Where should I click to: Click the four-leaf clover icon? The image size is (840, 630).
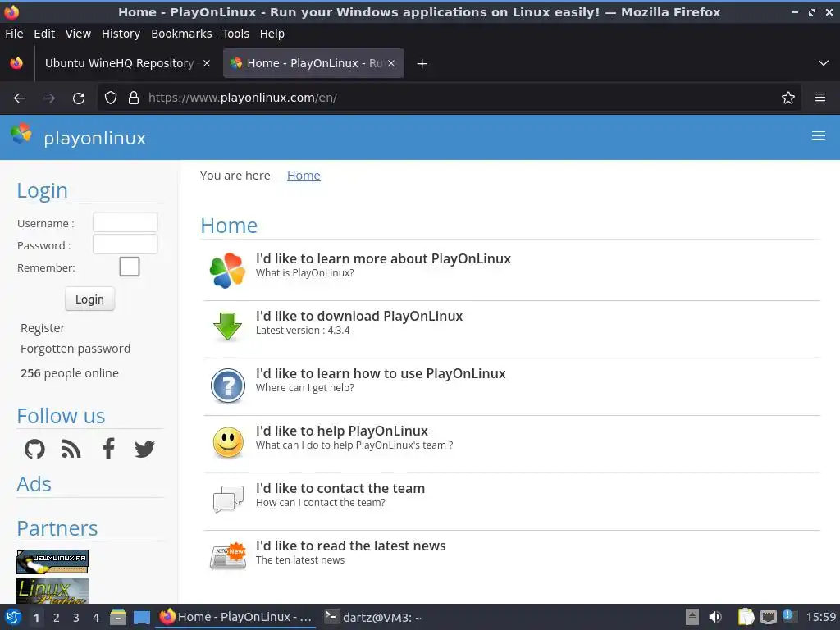[x=228, y=271]
